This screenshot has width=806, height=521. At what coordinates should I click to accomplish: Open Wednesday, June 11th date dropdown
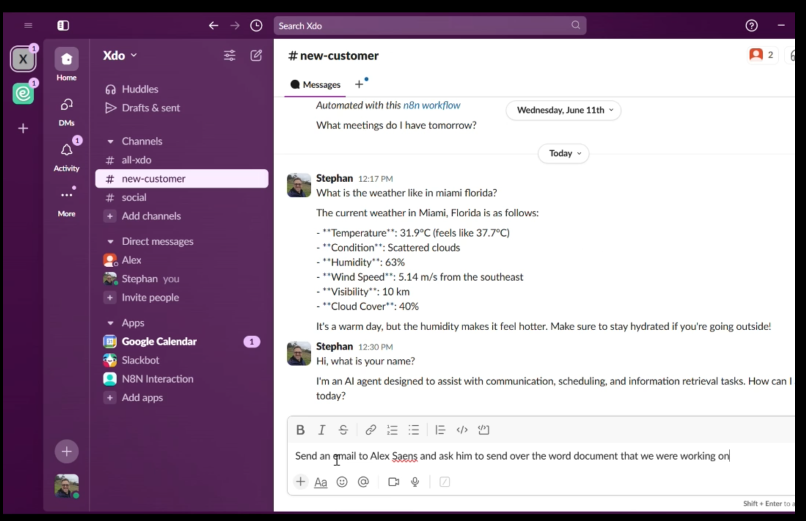coord(564,110)
